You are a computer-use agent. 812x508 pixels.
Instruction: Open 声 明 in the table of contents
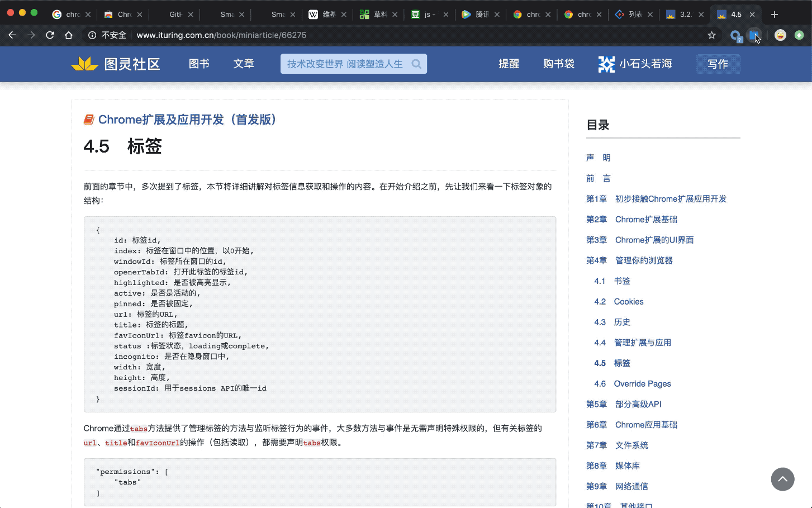coord(599,158)
